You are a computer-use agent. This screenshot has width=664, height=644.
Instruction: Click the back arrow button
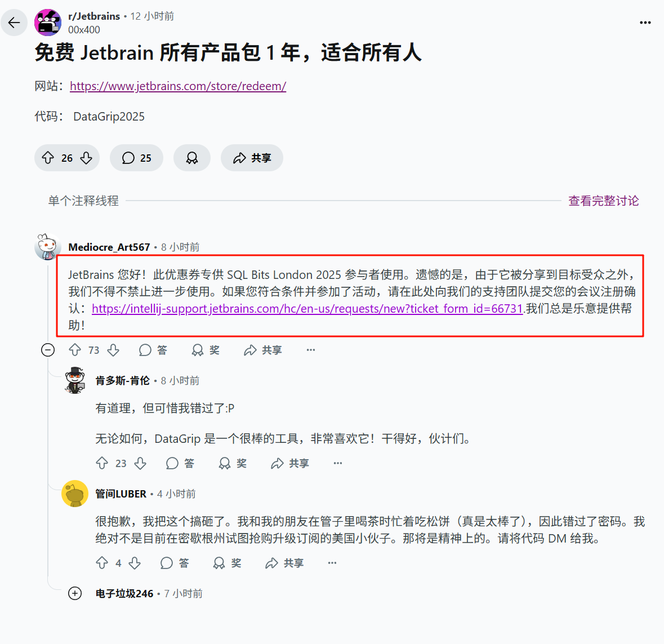point(14,23)
